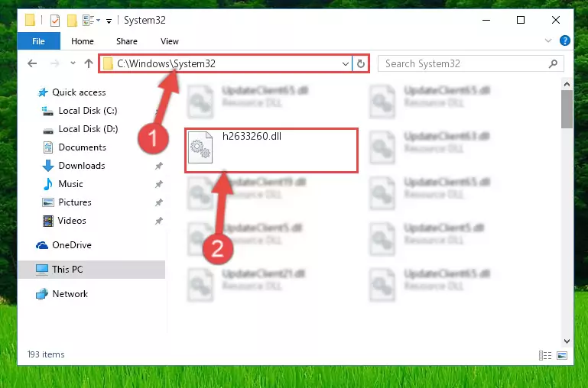
Task: Switch to the View ribbon tab
Action: point(170,41)
